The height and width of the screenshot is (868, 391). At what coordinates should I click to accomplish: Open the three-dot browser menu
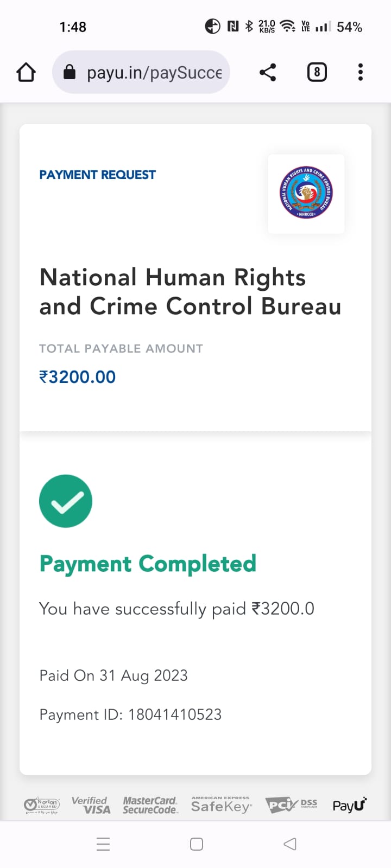pos(361,72)
